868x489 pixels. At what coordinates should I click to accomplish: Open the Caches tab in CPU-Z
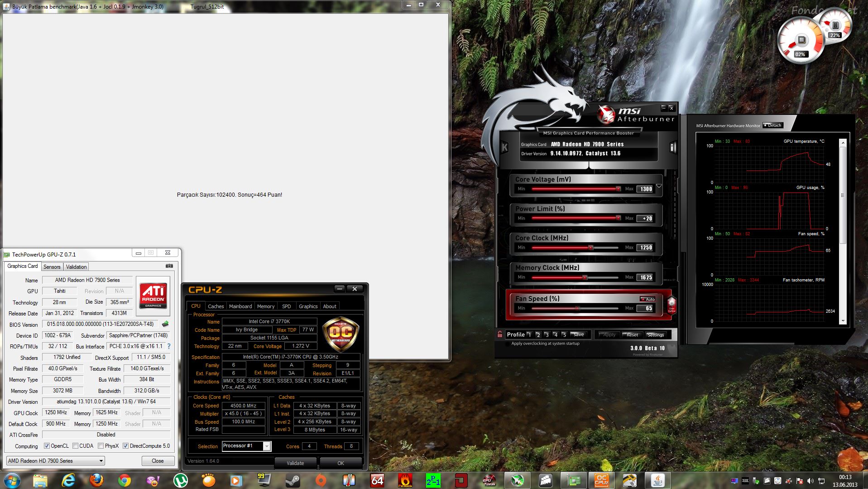click(x=216, y=306)
